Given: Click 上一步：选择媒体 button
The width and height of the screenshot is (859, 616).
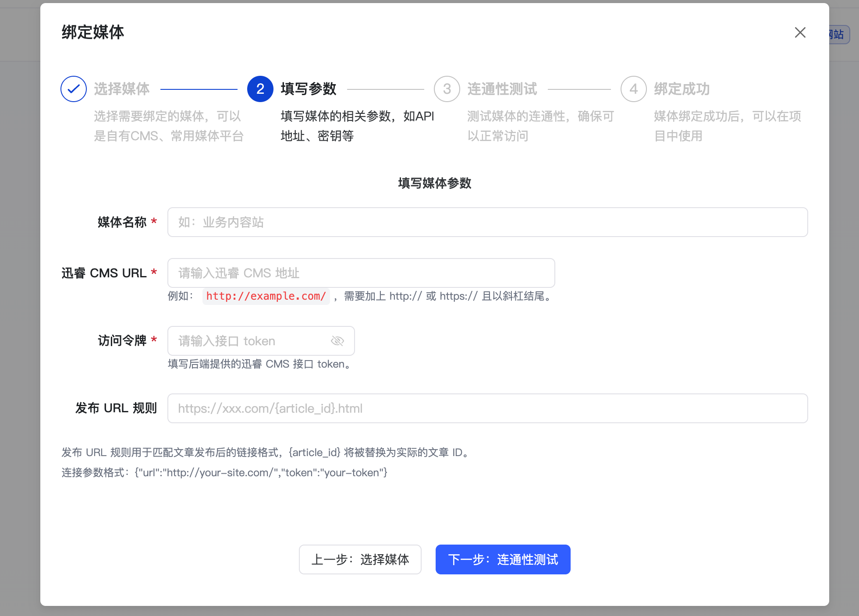Looking at the screenshot, I should pos(360,559).
